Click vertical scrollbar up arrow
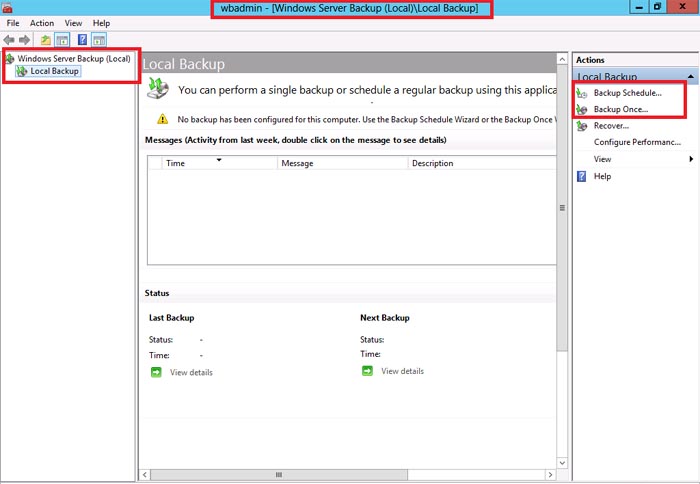 [x=562, y=59]
